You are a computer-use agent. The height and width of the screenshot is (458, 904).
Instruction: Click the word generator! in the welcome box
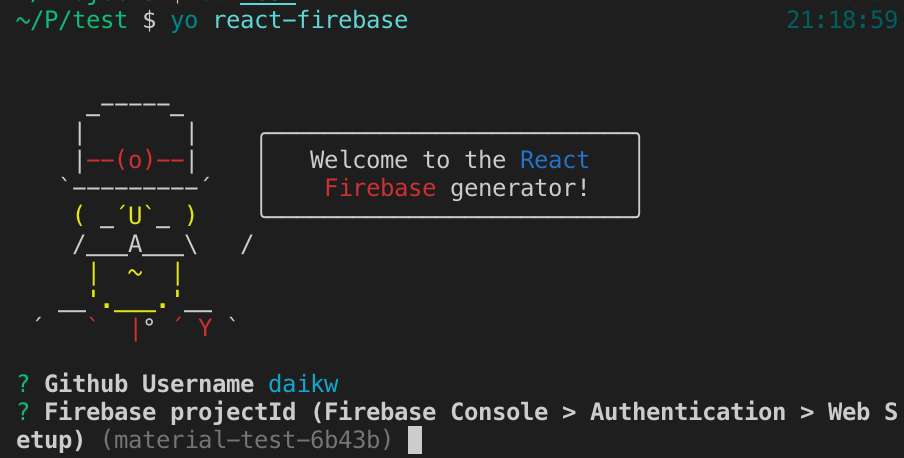coord(520,188)
